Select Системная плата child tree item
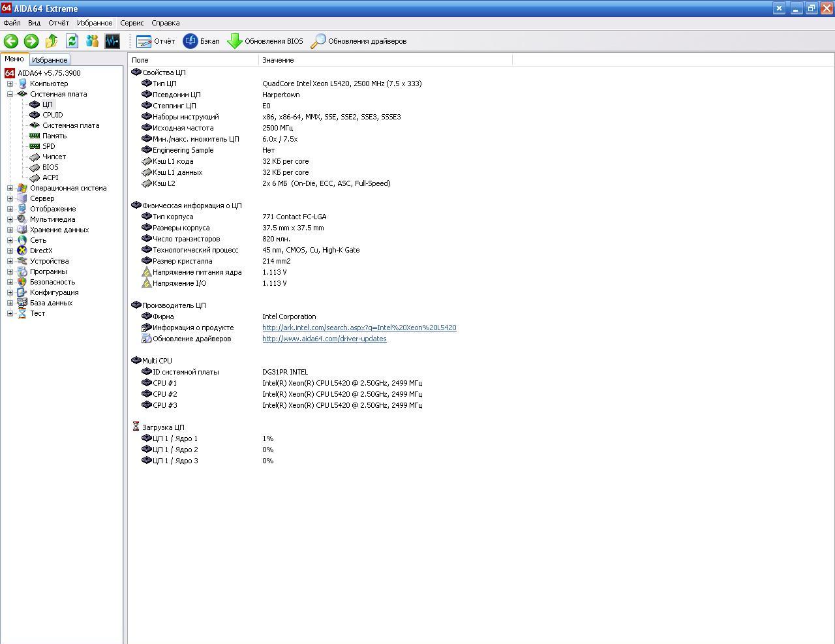Screen dimensions: 835x644 point(71,125)
